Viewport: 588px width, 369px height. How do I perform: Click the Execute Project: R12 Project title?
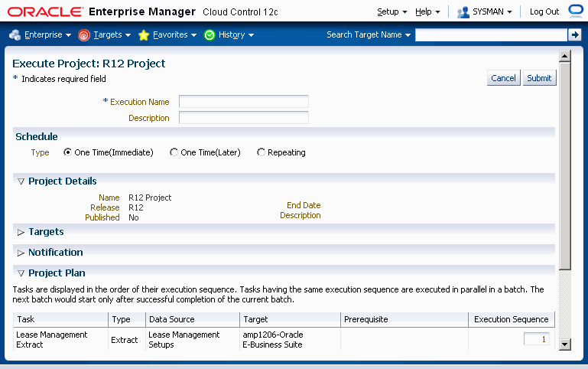point(89,64)
